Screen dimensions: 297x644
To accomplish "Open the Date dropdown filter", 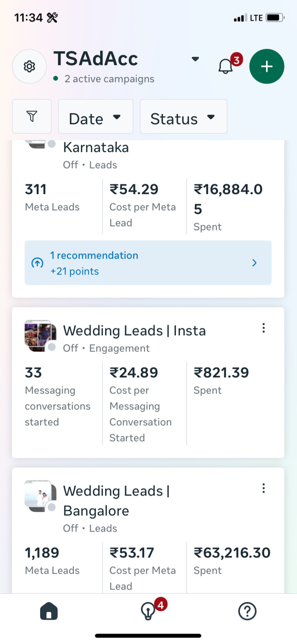I will (x=95, y=117).
